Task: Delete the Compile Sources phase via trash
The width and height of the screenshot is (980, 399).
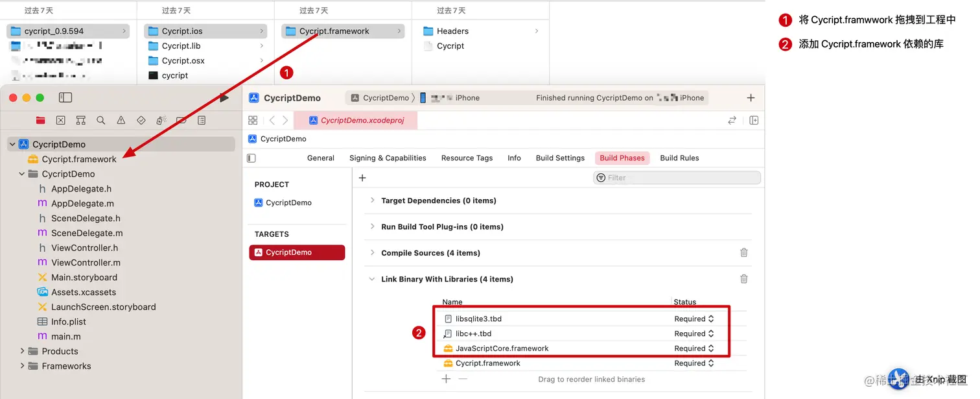Action: tap(744, 252)
